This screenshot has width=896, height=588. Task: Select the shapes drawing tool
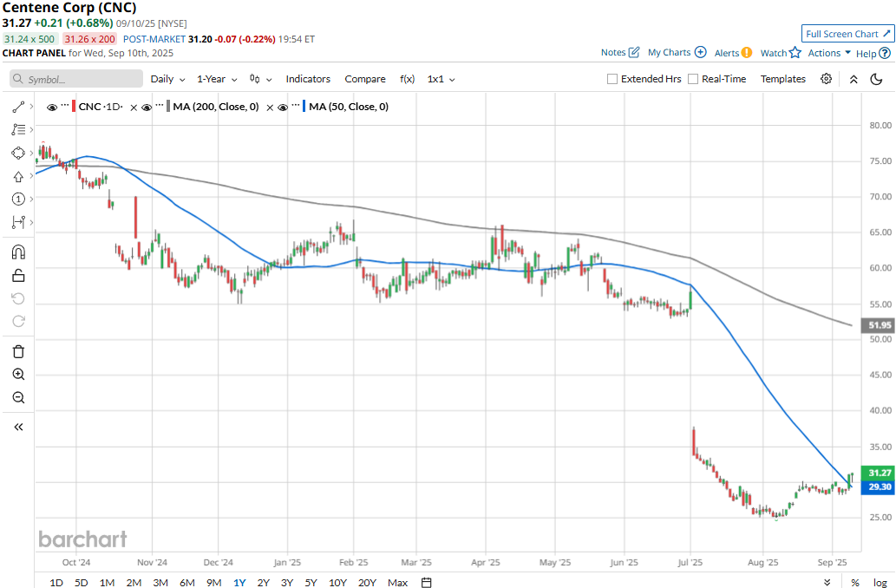click(x=18, y=154)
